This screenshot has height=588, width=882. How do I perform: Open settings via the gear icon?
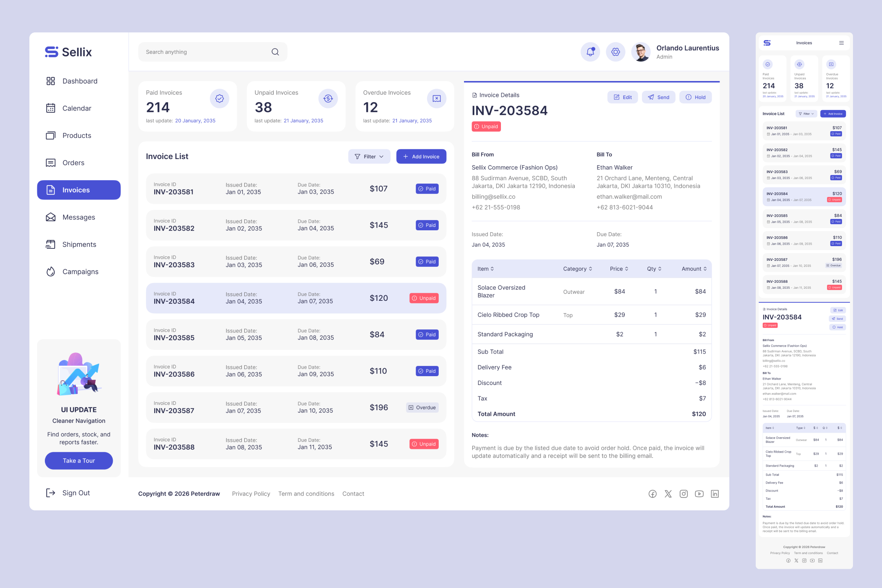pyautogui.click(x=616, y=52)
